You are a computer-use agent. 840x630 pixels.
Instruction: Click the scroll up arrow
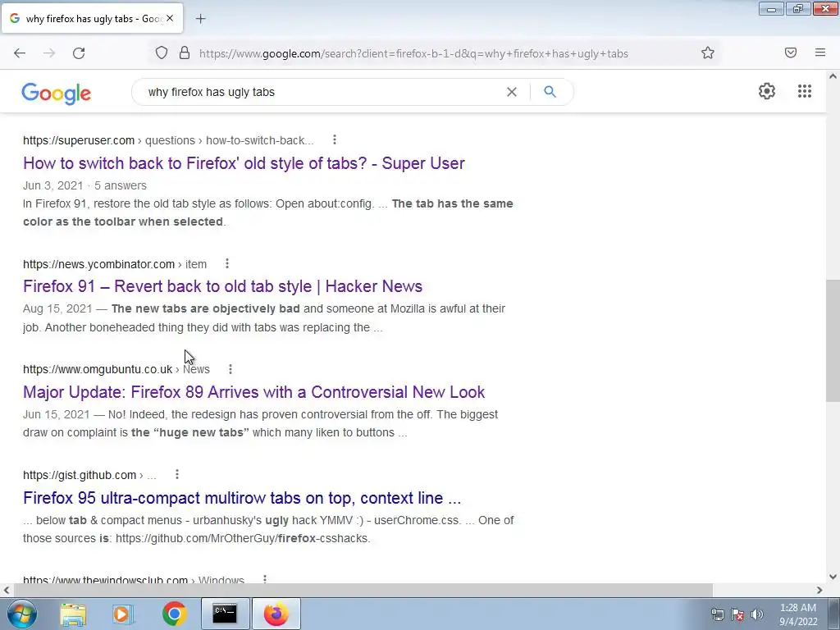pyautogui.click(x=833, y=76)
